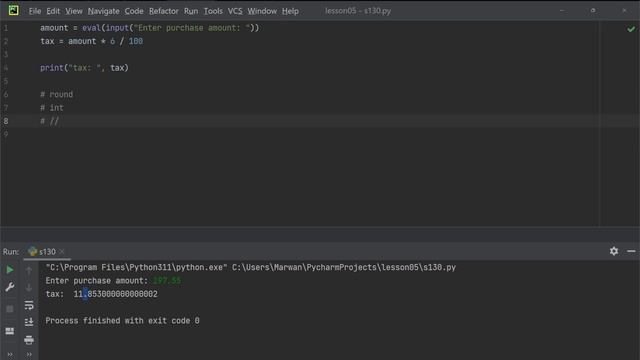Open the VCS menu
Screen dimensions: 640x360
235,11
